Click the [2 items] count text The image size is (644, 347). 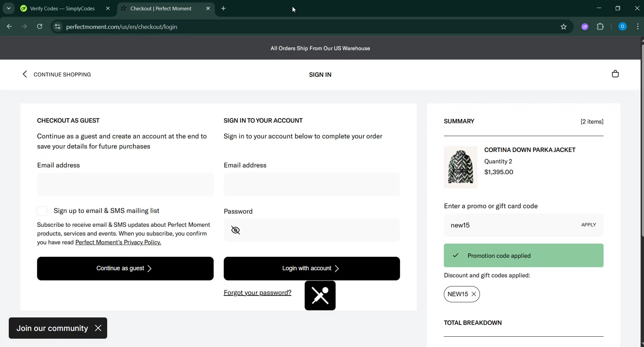click(x=592, y=122)
